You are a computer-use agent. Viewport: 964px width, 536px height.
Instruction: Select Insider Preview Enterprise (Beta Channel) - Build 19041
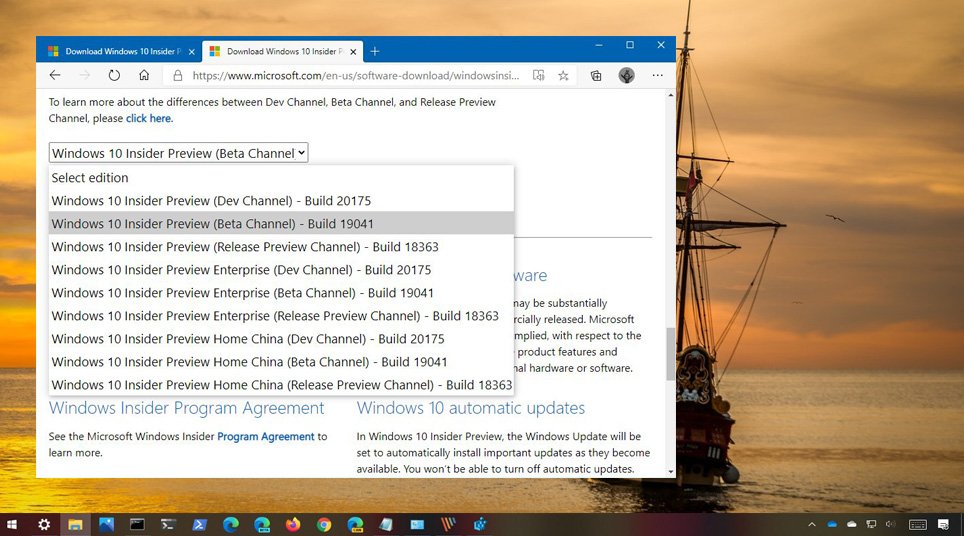point(243,293)
